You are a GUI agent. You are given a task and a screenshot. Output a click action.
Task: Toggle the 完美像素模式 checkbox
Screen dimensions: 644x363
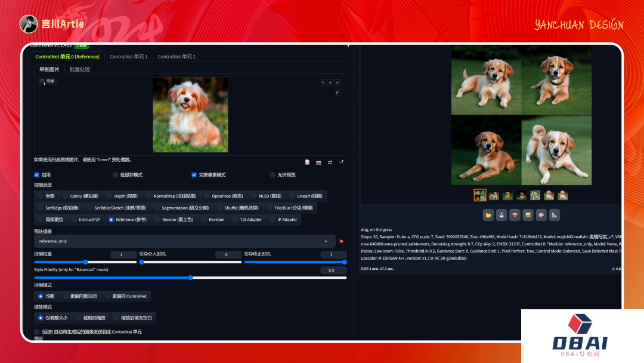[194, 175]
